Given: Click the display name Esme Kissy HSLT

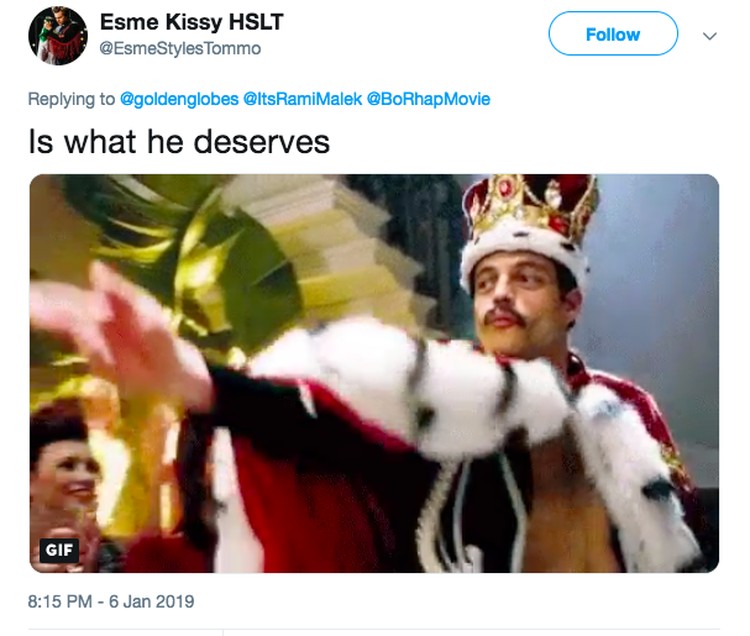Looking at the screenshot, I should point(192,22).
